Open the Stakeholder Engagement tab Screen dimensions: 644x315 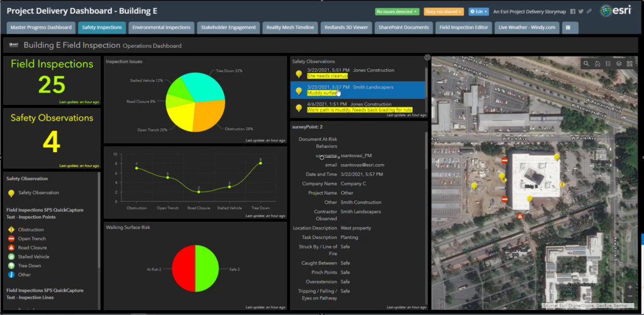point(228,28)
